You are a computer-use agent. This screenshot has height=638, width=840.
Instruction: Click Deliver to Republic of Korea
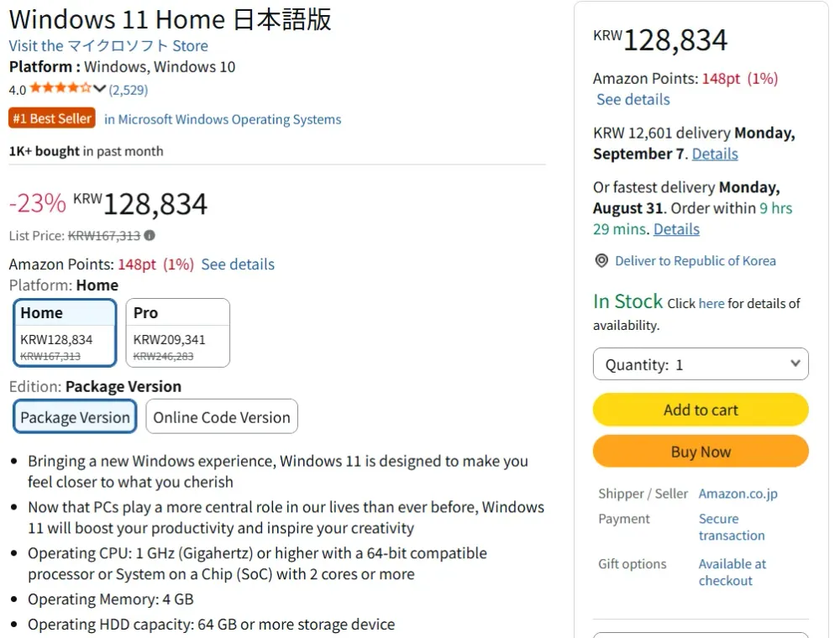tap(696, 261)
